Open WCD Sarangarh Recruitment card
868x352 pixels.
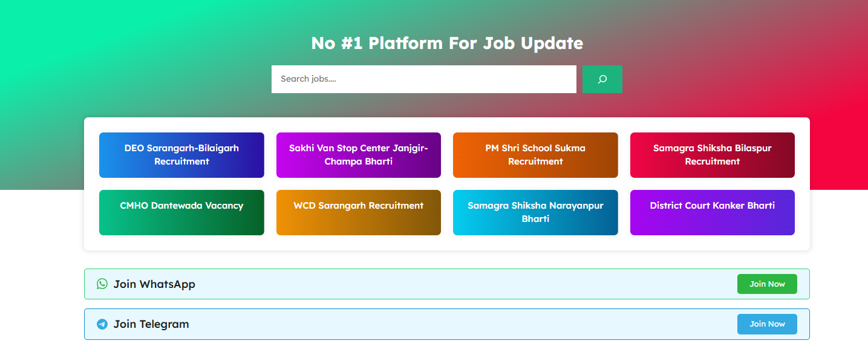coord(358,212)
